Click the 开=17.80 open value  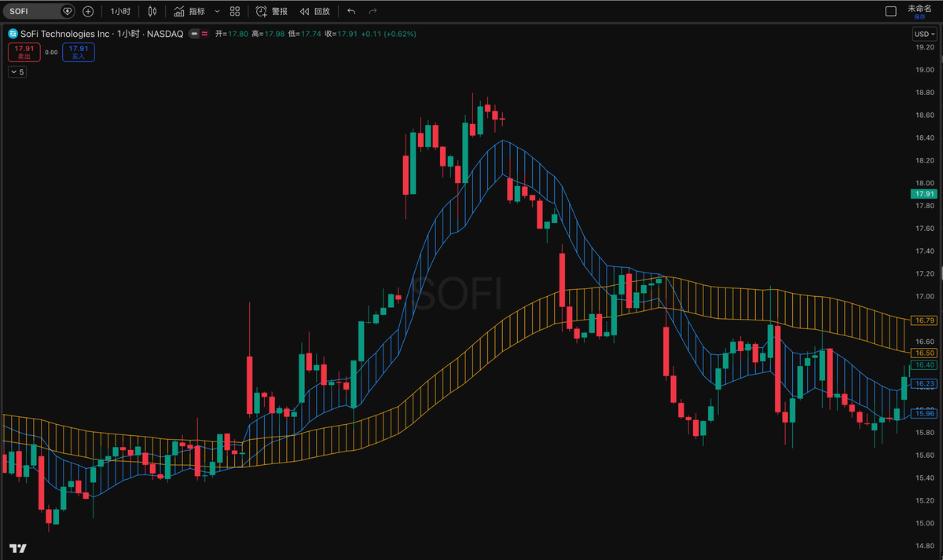click(231, 34)
